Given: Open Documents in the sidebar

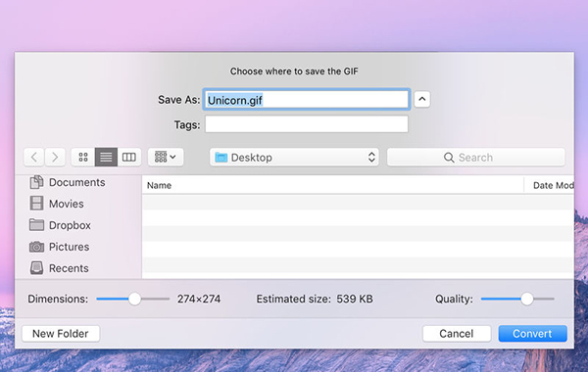Looking at the screenshot, I should (x=68, y=182).
